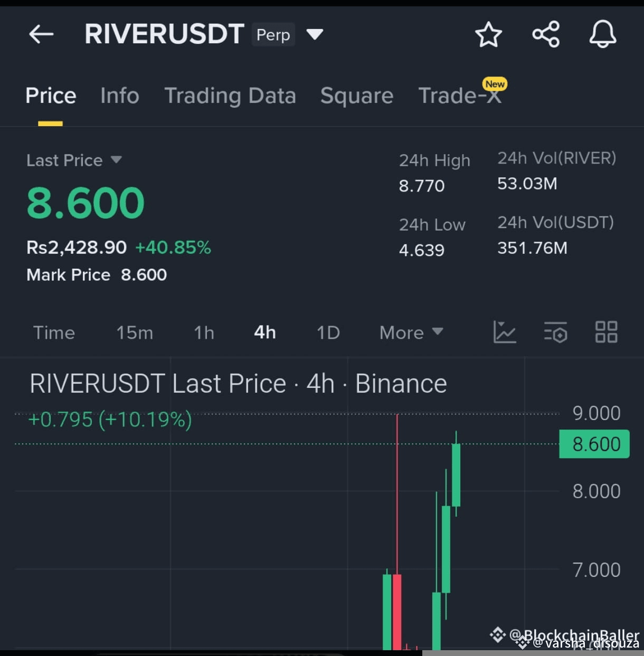Open the Trade-X tab

point(460,96)
